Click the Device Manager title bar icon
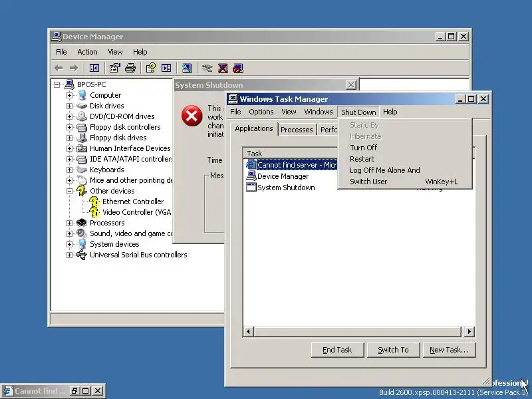532x399 pixels. (57, 37)
